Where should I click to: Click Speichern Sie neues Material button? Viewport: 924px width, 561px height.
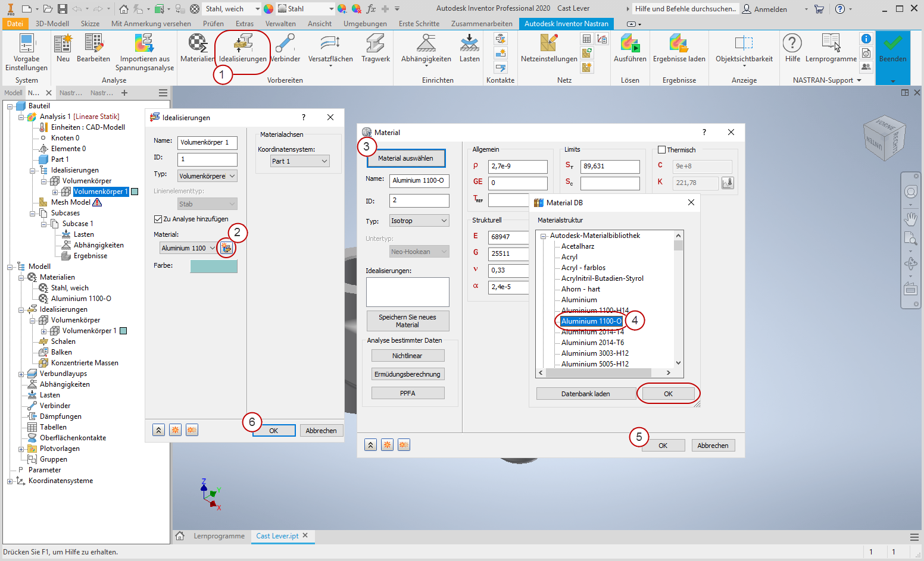pyautogui.click(x=407, y=321)
